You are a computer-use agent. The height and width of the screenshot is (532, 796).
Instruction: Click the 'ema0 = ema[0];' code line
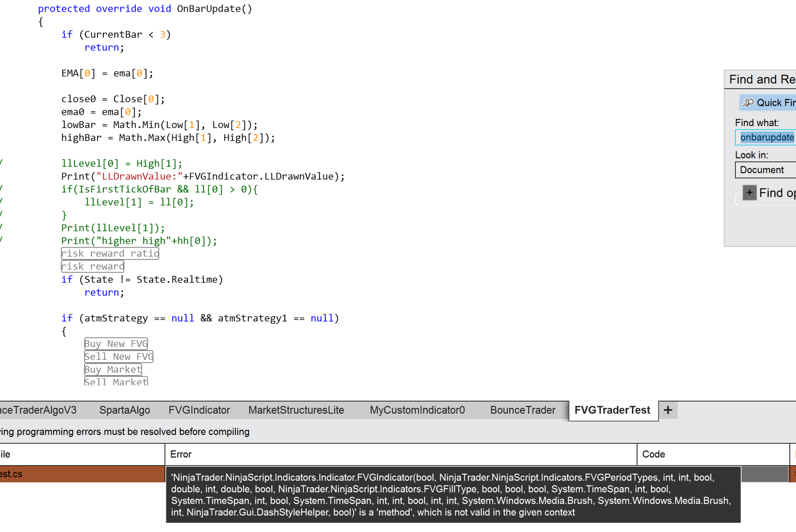click(x=101, y=112)
